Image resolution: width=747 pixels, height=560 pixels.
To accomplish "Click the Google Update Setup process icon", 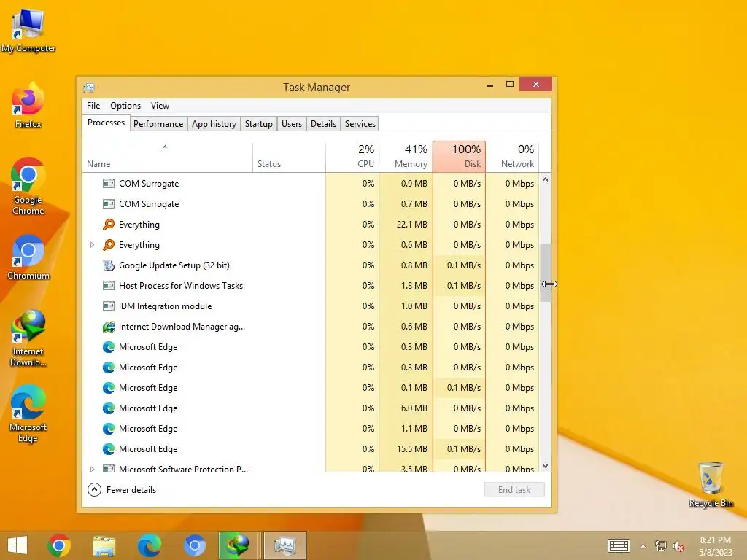I will click(109, 265).
